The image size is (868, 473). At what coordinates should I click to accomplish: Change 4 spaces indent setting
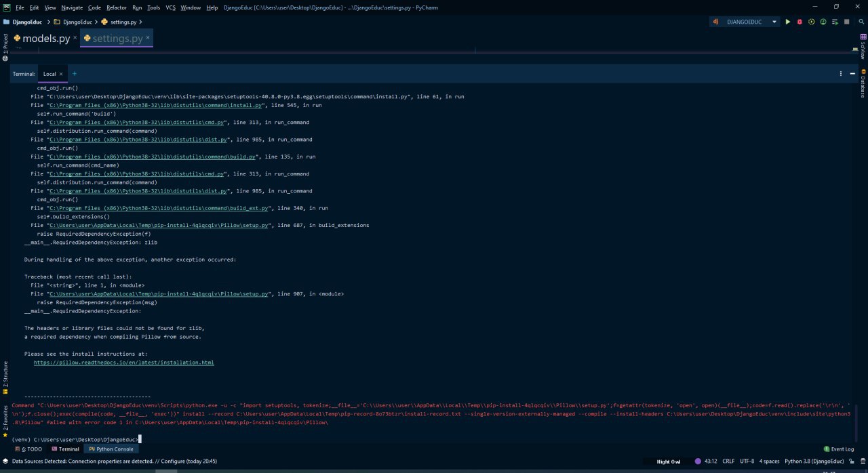769,461
